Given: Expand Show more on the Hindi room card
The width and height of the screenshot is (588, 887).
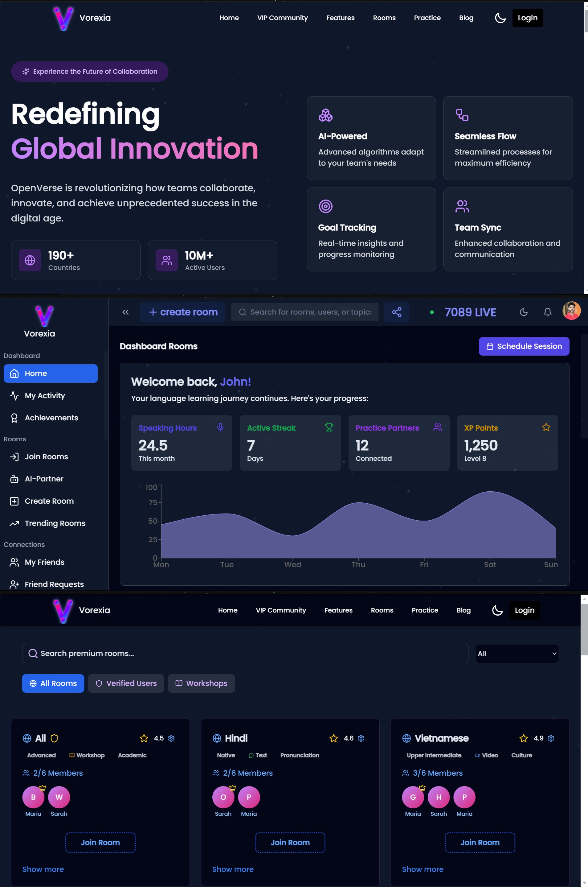Looking at the screenshot, I should pyautogui.click(x=232, y=869).
